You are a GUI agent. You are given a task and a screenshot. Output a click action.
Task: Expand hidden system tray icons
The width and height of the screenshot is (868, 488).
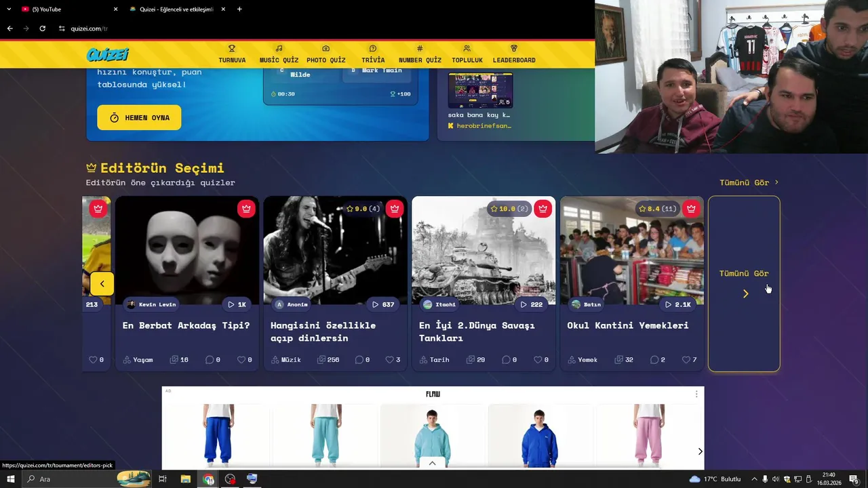[754, 479]
